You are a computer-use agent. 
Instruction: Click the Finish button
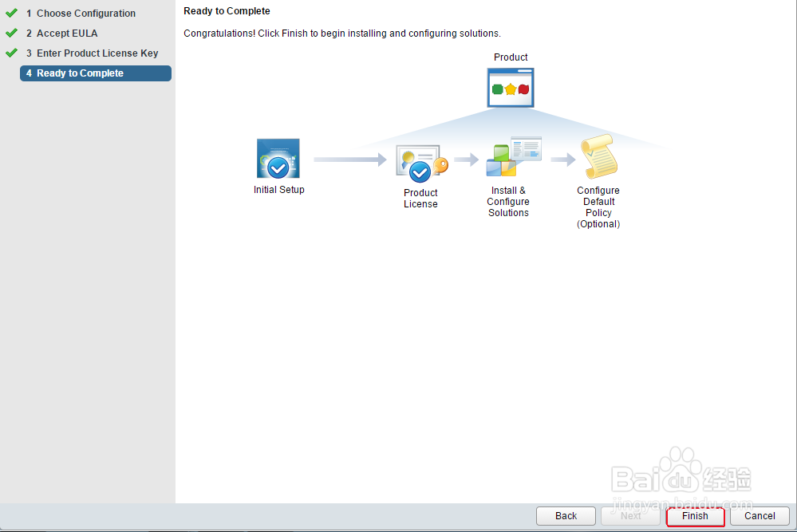(695, 516)
